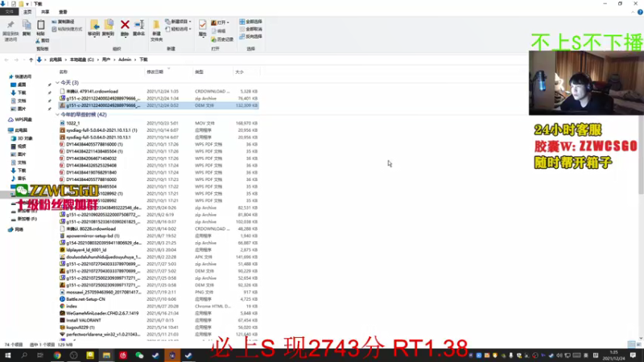Screen dimensions: 644x362
Task: Open the 文件 (File) tab
Action: (9, 12)
